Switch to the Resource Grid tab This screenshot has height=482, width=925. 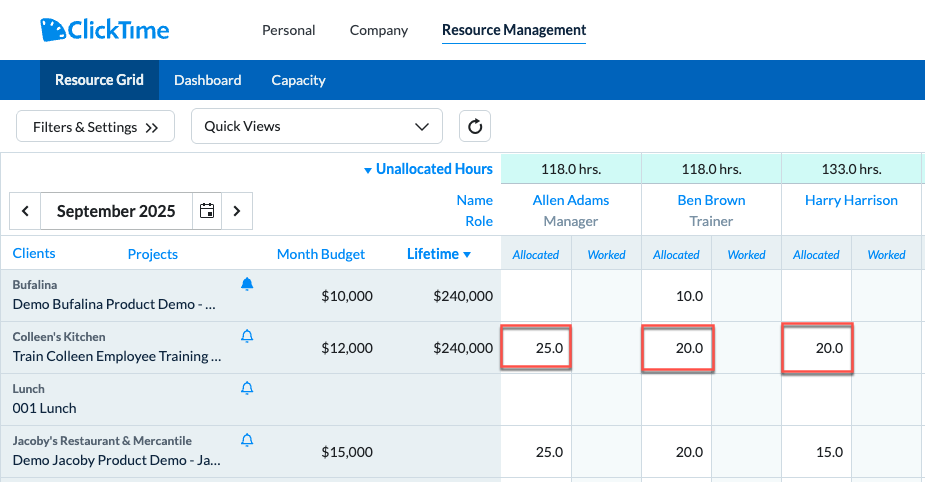(x=99, y=80)
